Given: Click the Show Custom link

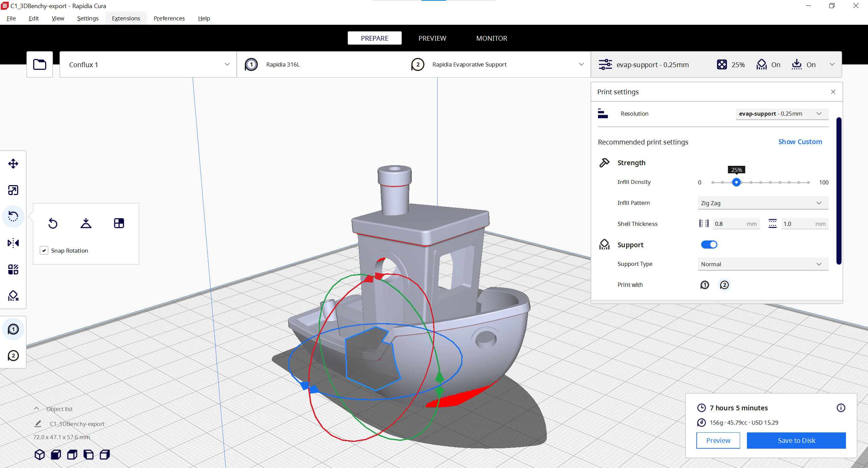Looking at the screenshot, I should [800, 142].
